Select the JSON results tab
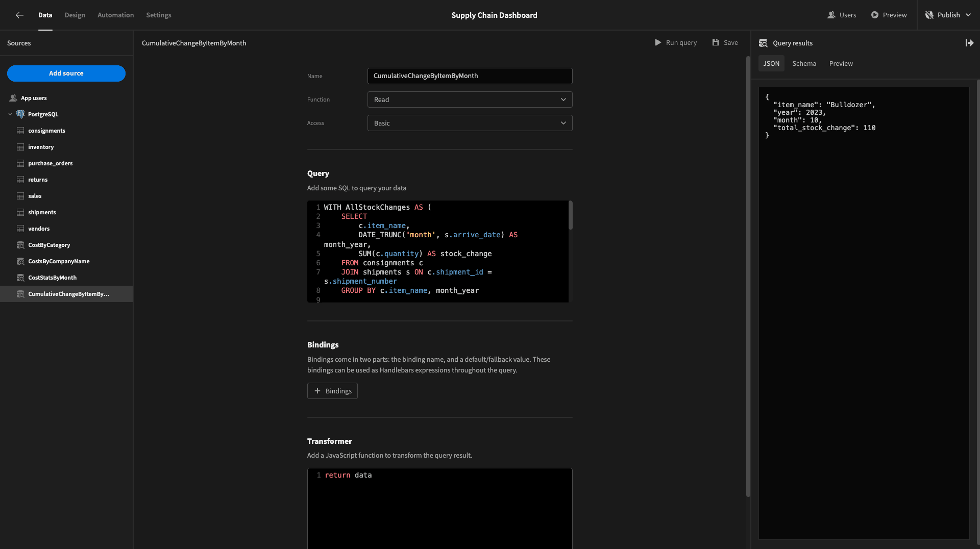The image size is (980, 549). click(771, 63)
